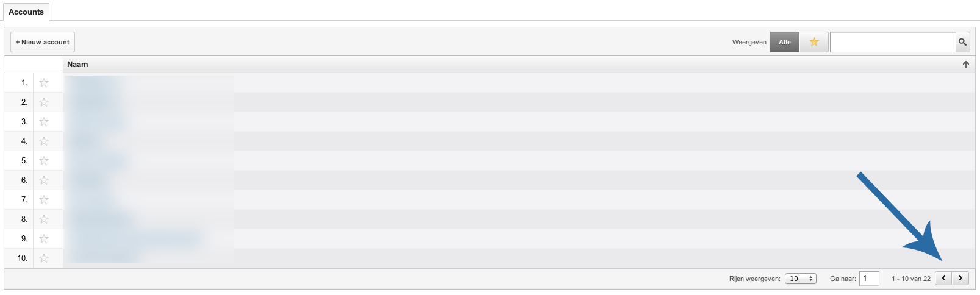Mark row 10 account as starred
The image size is (980, 295).
[x=44, y=258]
